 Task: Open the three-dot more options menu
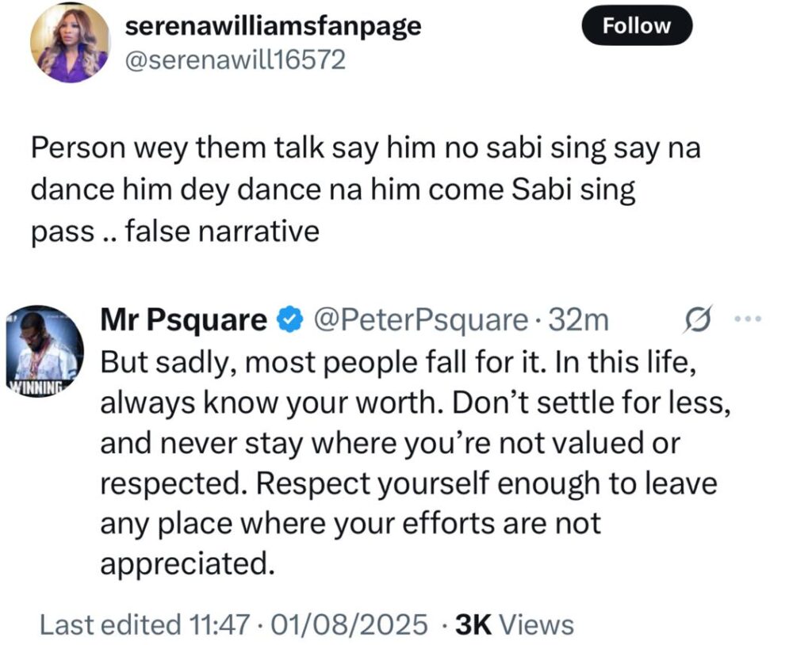tap(749, 319)
